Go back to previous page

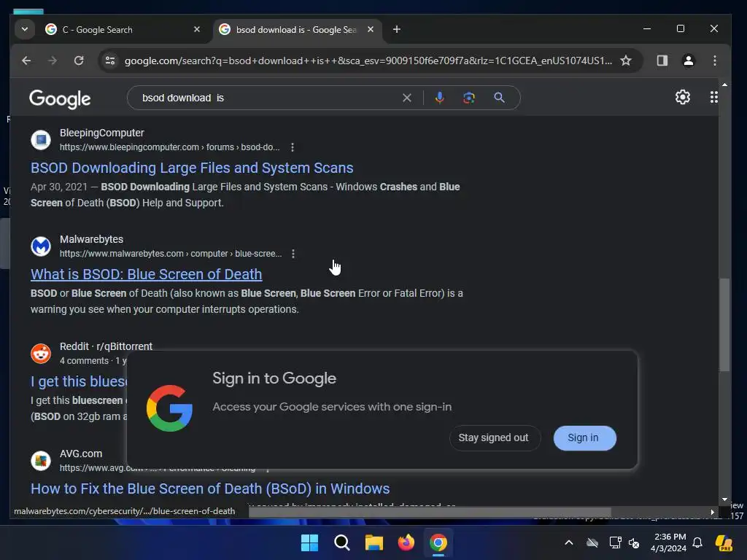27,61
